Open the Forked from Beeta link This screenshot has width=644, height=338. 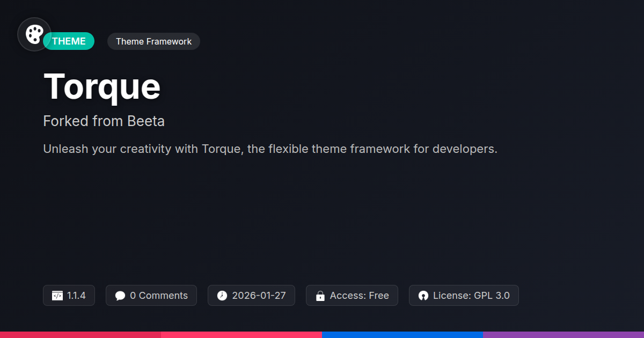(x=104, y=121)
